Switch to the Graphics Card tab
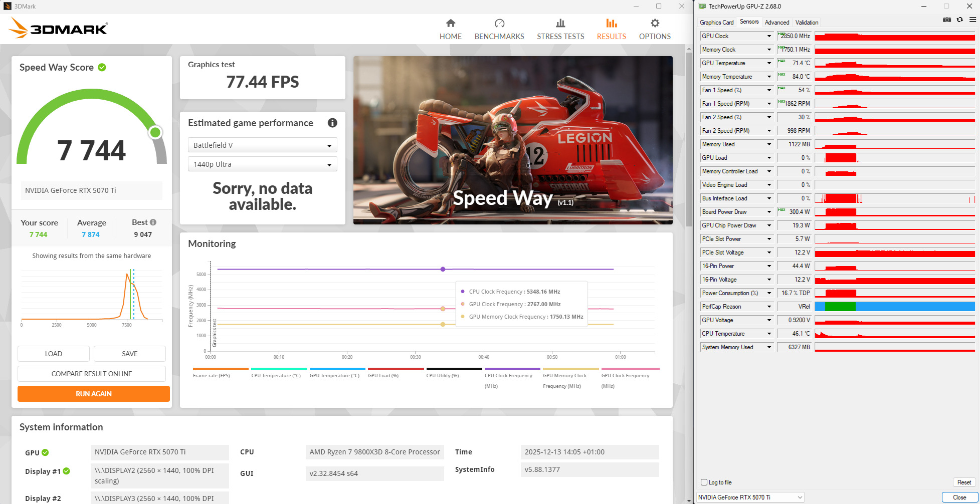The width and height of the screenshot is (980, 504). pyautogui.click(x=716, y=23)
